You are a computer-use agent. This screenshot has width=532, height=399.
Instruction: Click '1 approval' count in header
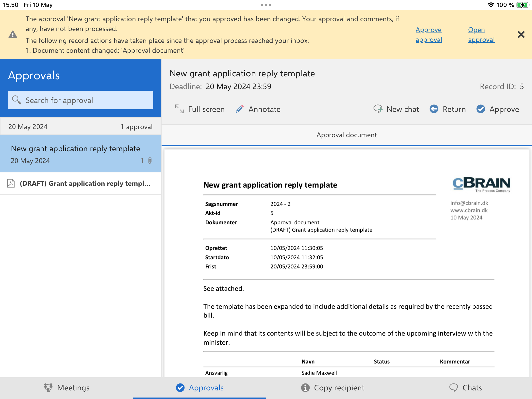136,127
